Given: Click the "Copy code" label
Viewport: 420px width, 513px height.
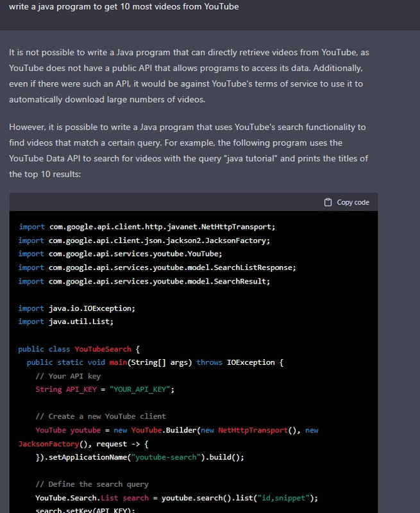Looking at the screenshot, I should tap(353, 202).
